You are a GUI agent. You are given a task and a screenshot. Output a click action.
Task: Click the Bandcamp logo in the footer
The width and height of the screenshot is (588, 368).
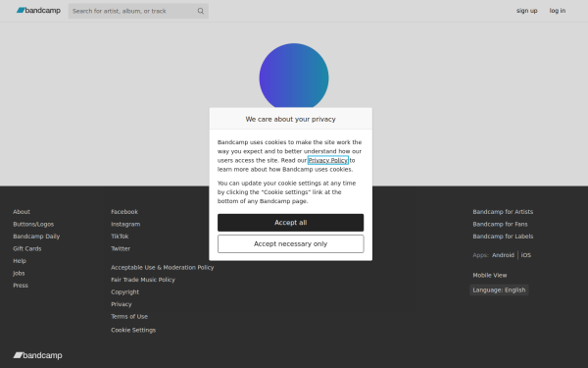37,355
